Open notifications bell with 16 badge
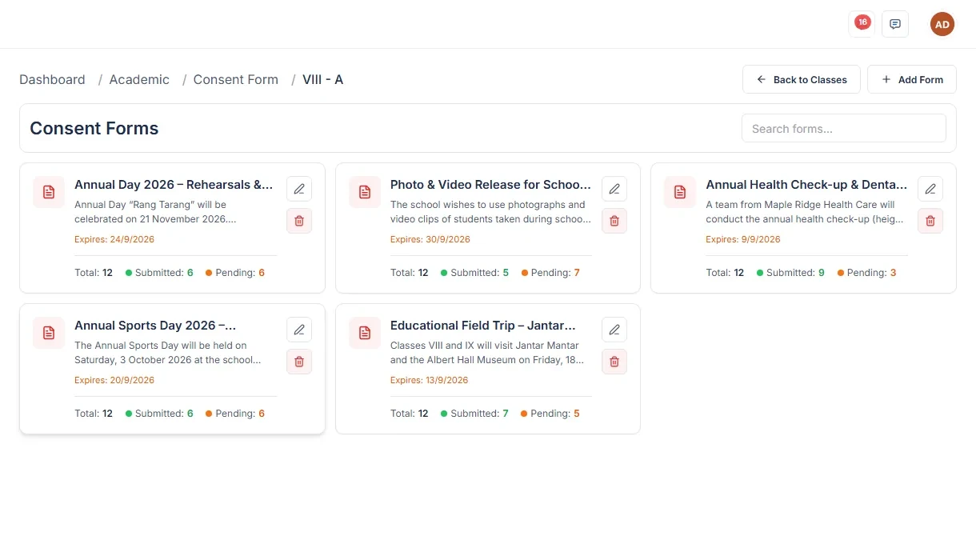The width and height of the screenshot is (976, 560). [862, 24]
